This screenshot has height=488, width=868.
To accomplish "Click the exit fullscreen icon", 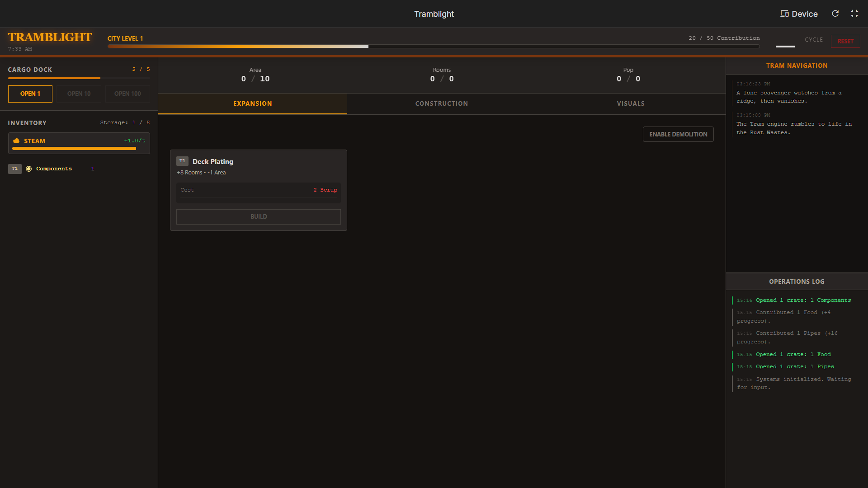I will pyautogui.click(x=854, y=14).
